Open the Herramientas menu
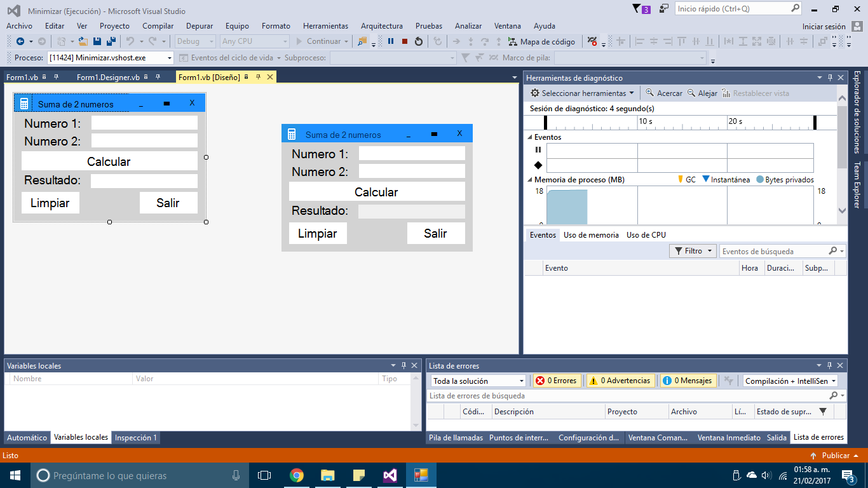Screen dimensions: 868x488 click(x=325, y=26)
